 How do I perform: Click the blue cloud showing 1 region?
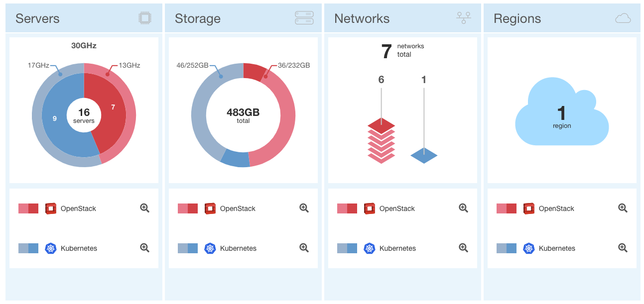click(562, 119)
